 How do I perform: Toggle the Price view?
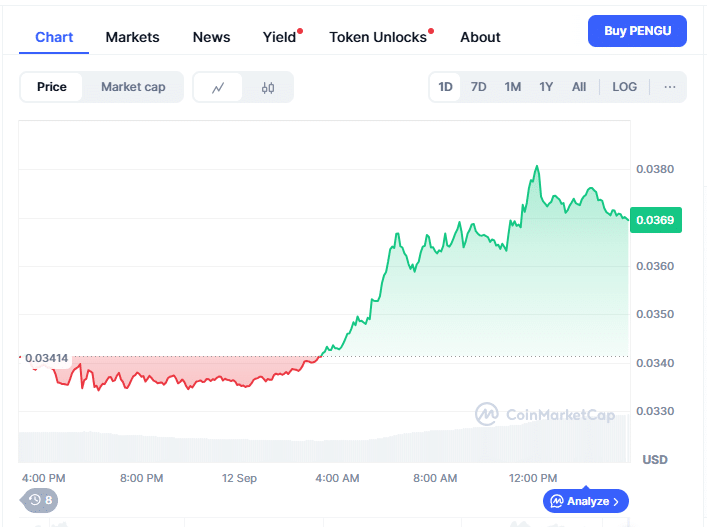point(52,87)
